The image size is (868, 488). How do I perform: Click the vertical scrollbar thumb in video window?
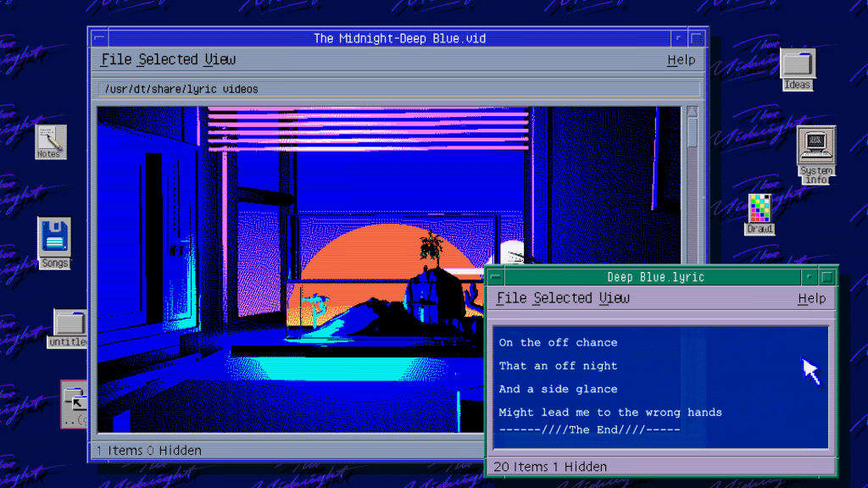tap(692, 131)
